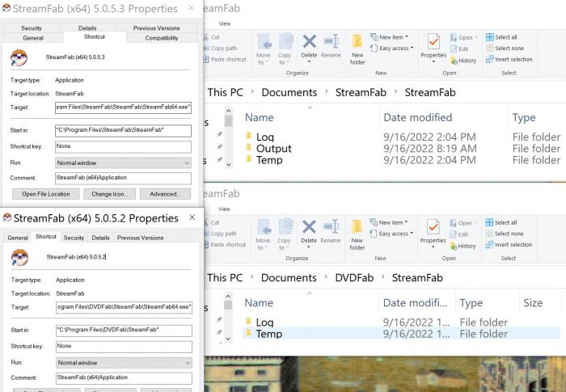Click Target field in 5.0.5.3 Properties

[x=123, y=107]
